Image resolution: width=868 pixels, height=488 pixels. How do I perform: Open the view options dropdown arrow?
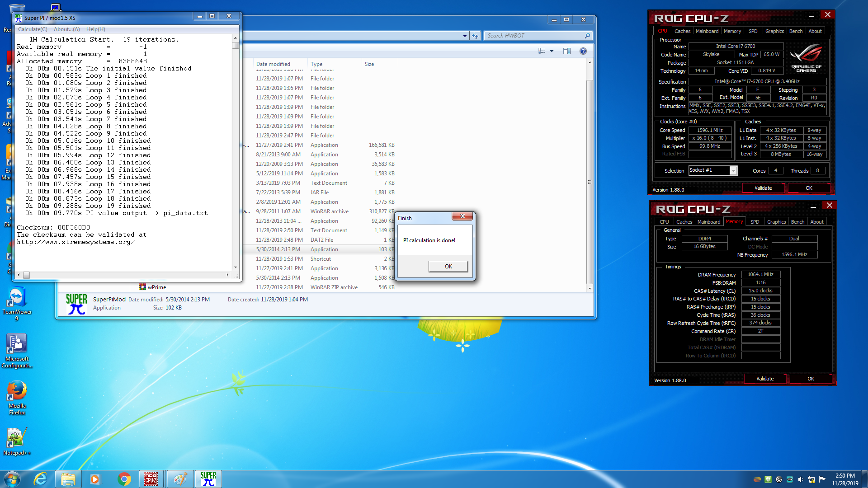[x=552, y=51]
